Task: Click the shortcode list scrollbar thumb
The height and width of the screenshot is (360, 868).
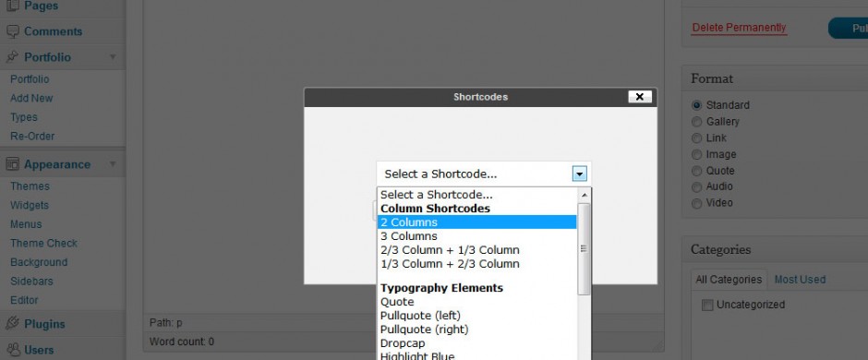Action: click(584, 249)
